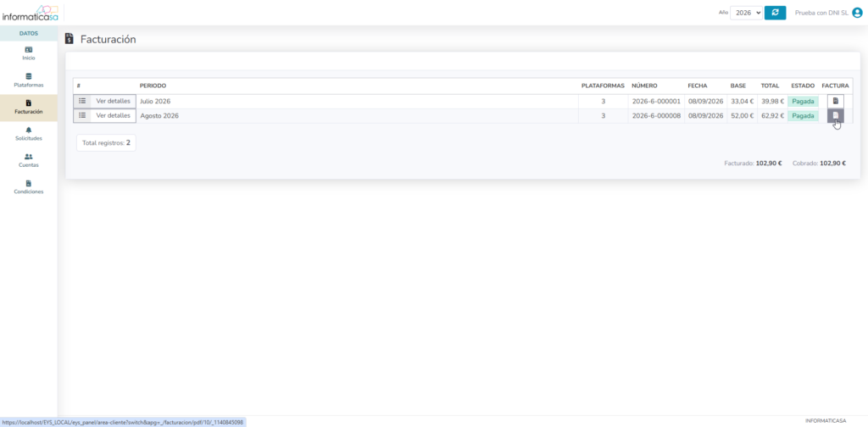Open Condiciones in the sidebar
Viewport: 868px width, 427px height.
29,187
